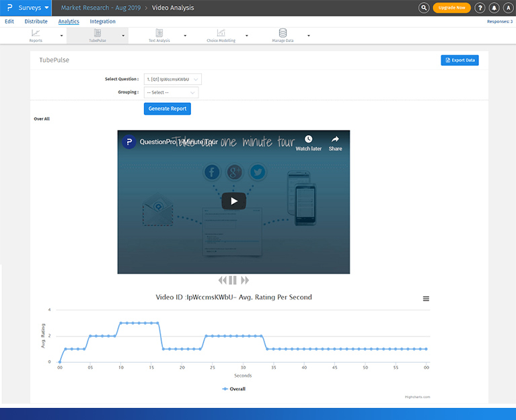Image resolution: width=516 pixels, height=420 pixels.
Task: Select the TubePulse toolbar icon
Action: tap(98, 36)
